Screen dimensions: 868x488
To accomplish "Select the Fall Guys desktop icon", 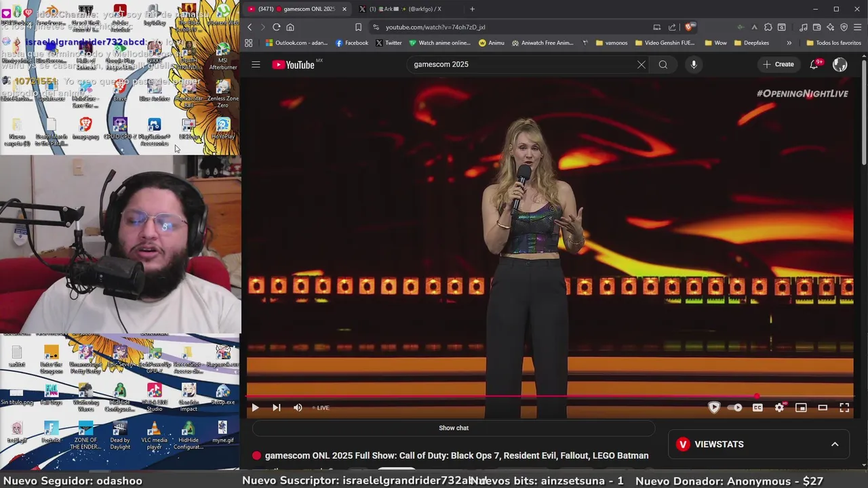I will click(51, 394).
